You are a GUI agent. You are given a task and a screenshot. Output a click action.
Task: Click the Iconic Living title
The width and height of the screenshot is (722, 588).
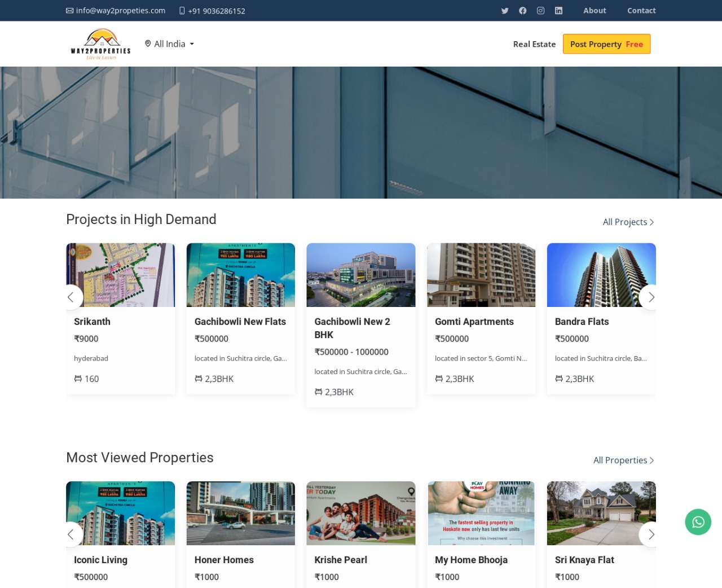[x=100, y=560]
